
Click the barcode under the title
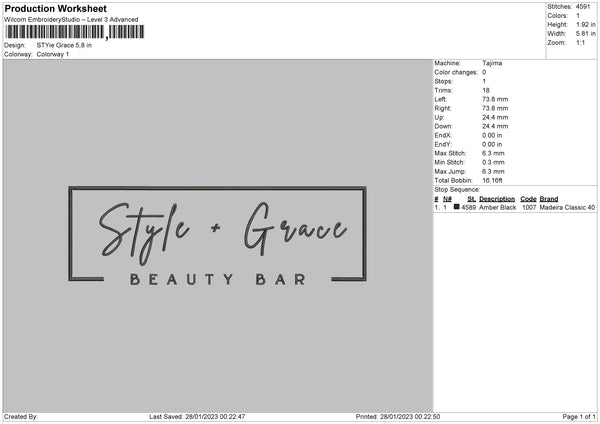point(75,32)
